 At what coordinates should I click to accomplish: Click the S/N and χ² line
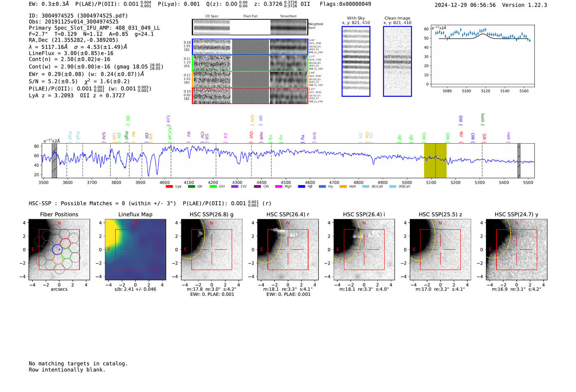(79, 81)
